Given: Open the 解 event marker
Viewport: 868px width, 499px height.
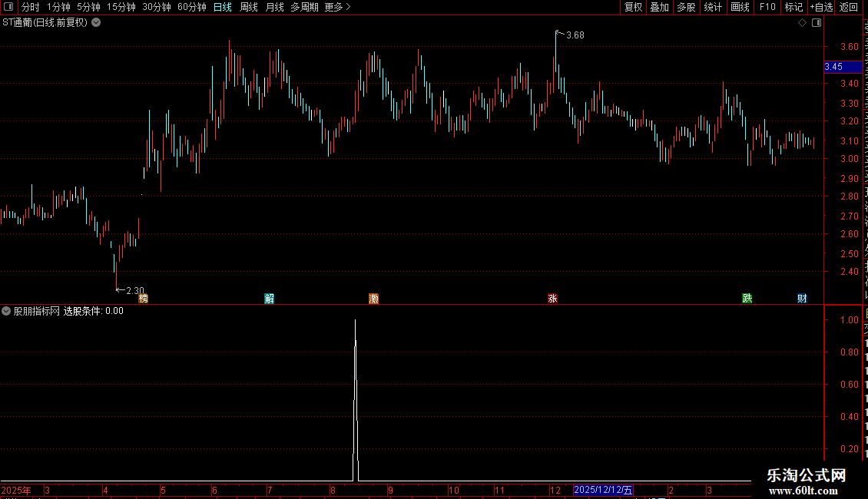Looking at the screenshot, I should pyautogui.click(x=269, y=299).
